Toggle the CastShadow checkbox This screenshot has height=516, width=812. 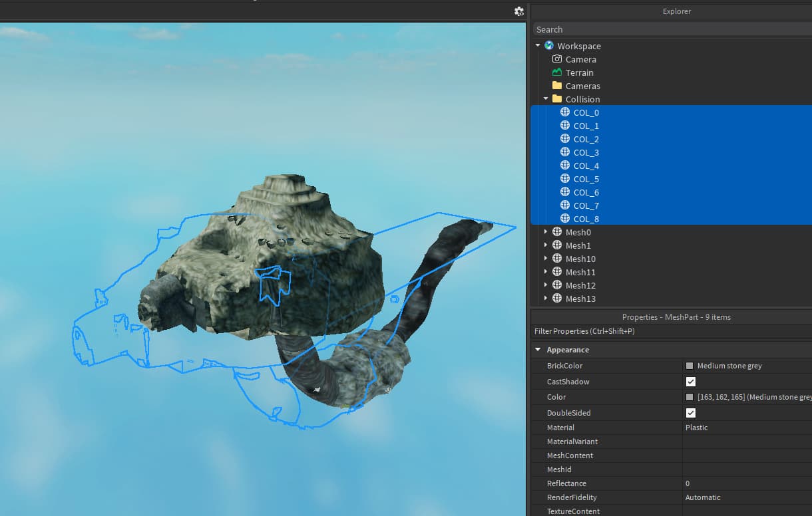[691, 382]
